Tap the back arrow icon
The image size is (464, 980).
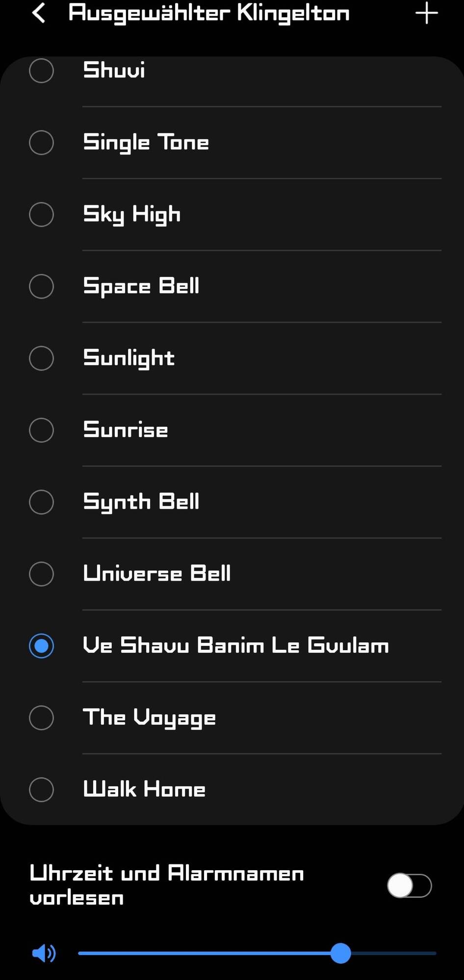(39, 13)
